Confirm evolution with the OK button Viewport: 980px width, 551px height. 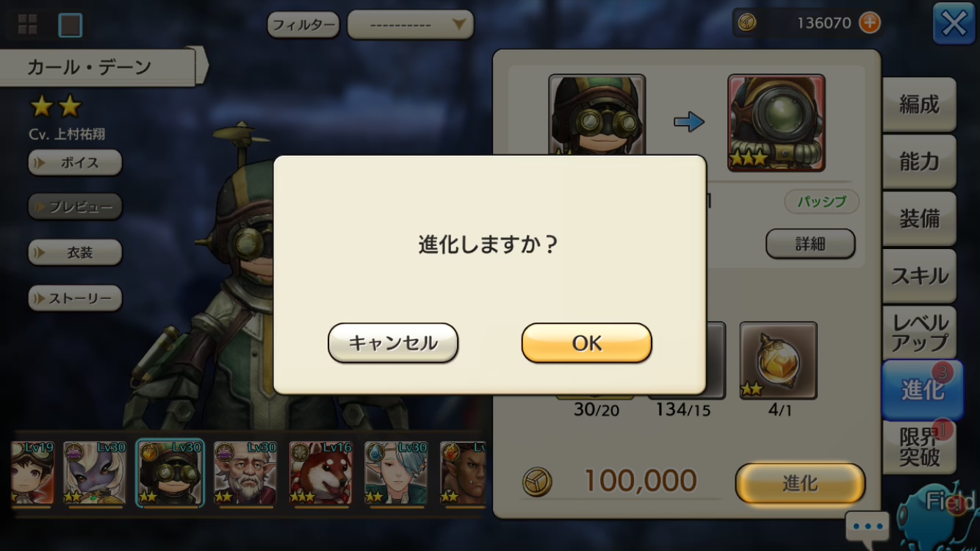click(586, 343)
